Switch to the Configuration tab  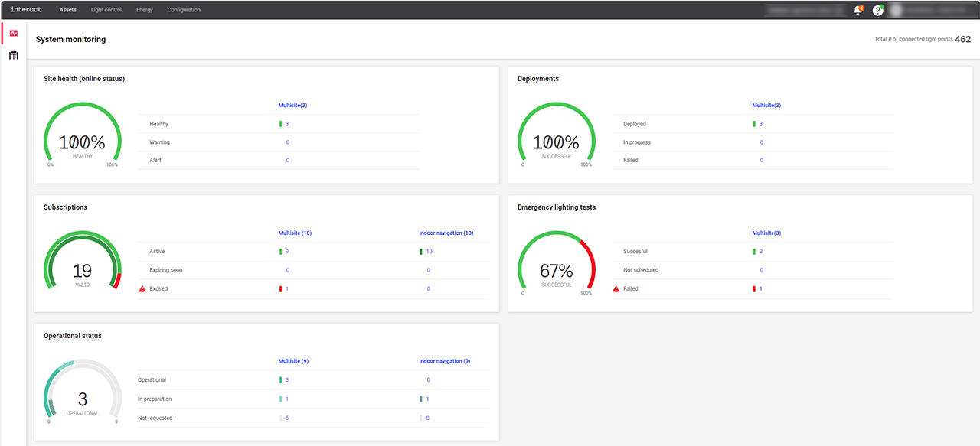(184, 10)
